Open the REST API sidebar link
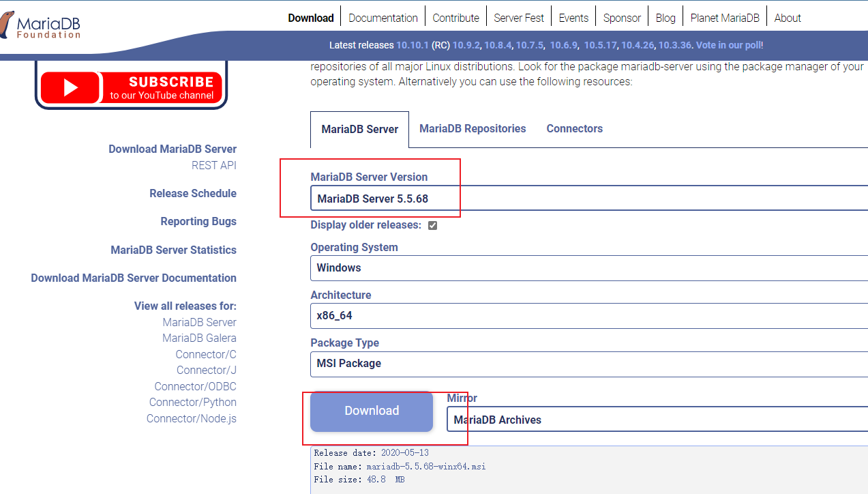The height and width of the screenshot is (494, 868). [214, 165]
